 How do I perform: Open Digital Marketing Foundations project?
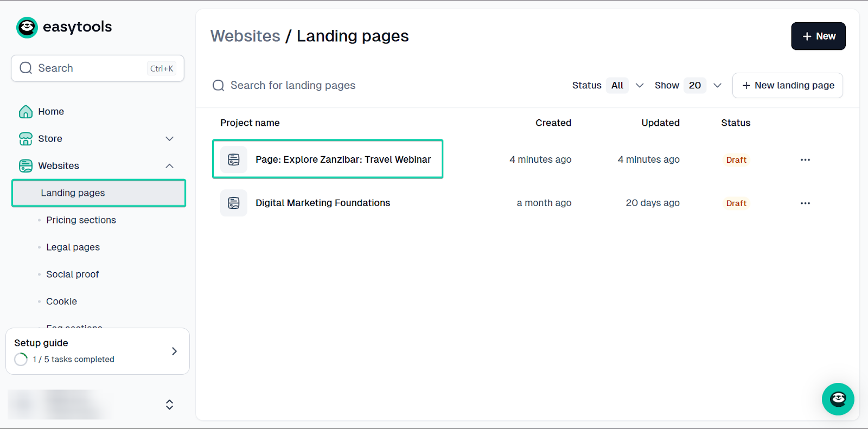point(323,203)
